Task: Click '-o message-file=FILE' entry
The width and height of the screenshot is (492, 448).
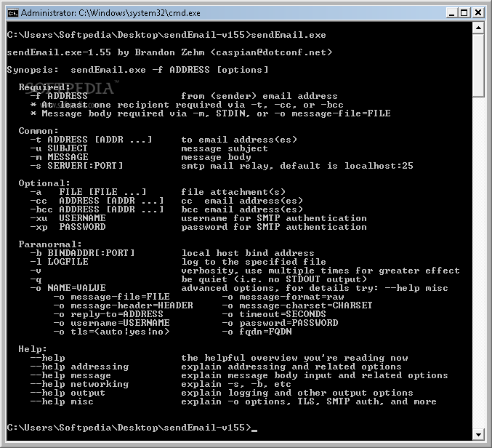Action: [x=111, y=297]
